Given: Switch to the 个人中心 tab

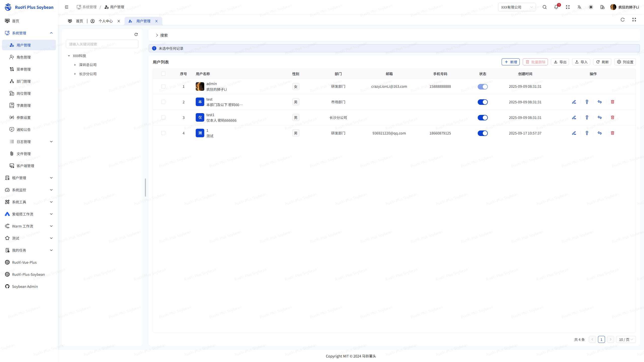Looking at the screenshot, I should (106, 21).
